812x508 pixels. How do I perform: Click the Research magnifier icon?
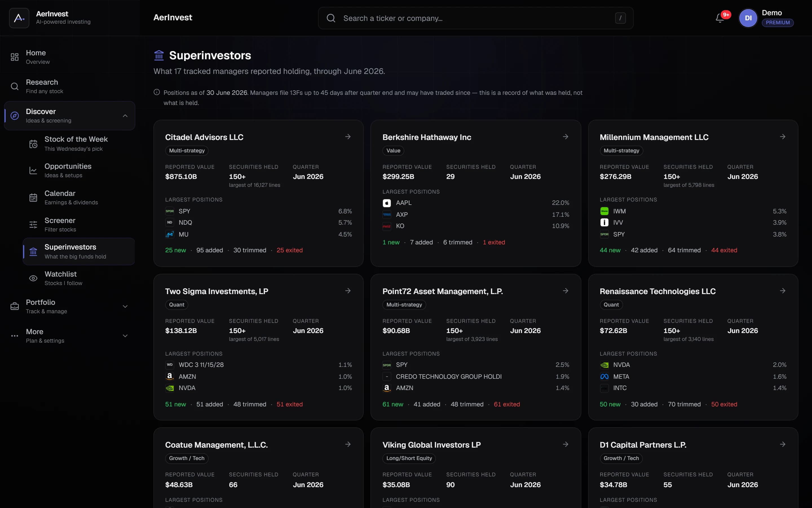coord(14,86)
